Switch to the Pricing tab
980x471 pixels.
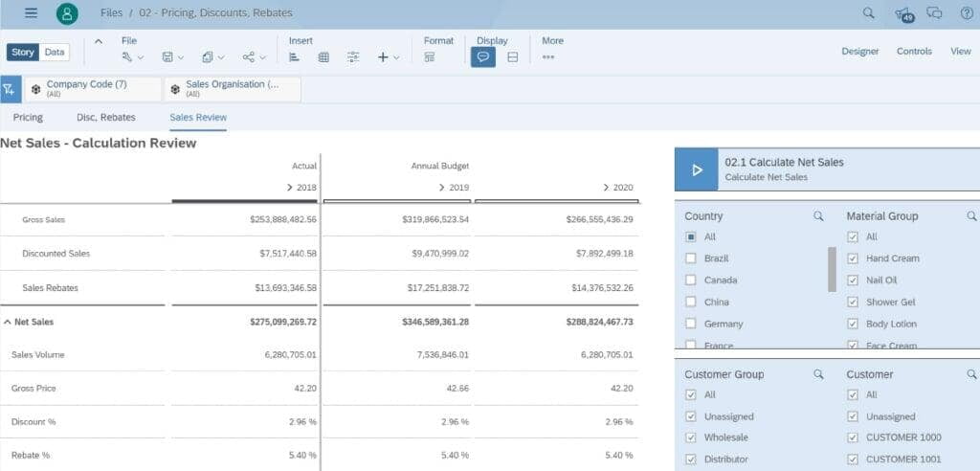point(28,118)
